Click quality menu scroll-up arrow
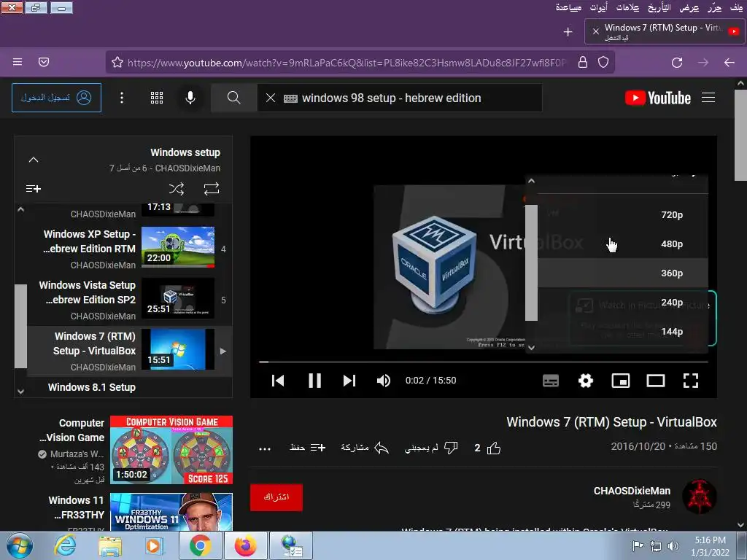 [x=531, y=181]
